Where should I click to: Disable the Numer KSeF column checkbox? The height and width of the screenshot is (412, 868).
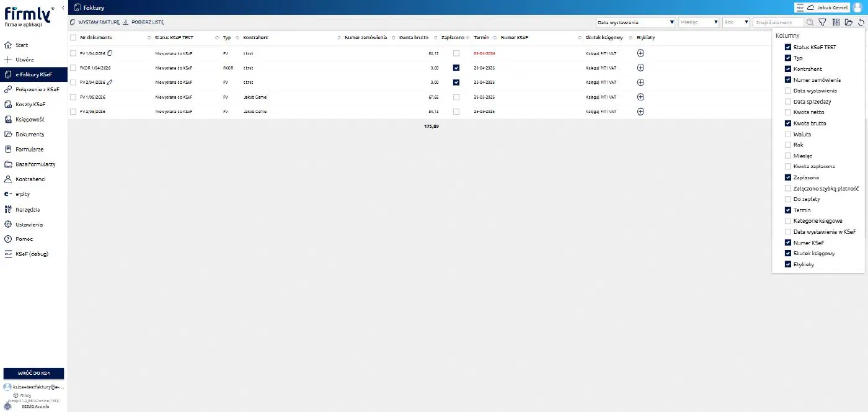(787, 243)
